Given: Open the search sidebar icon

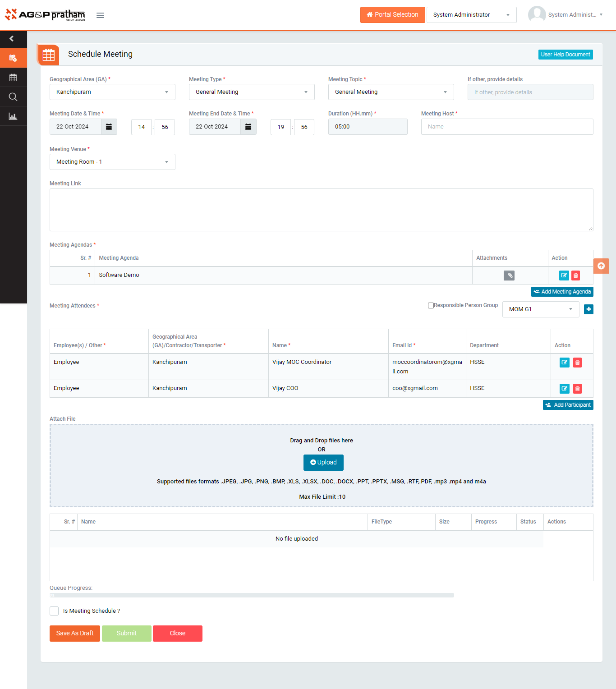Looking at the screenshot, I should [13, 97].
